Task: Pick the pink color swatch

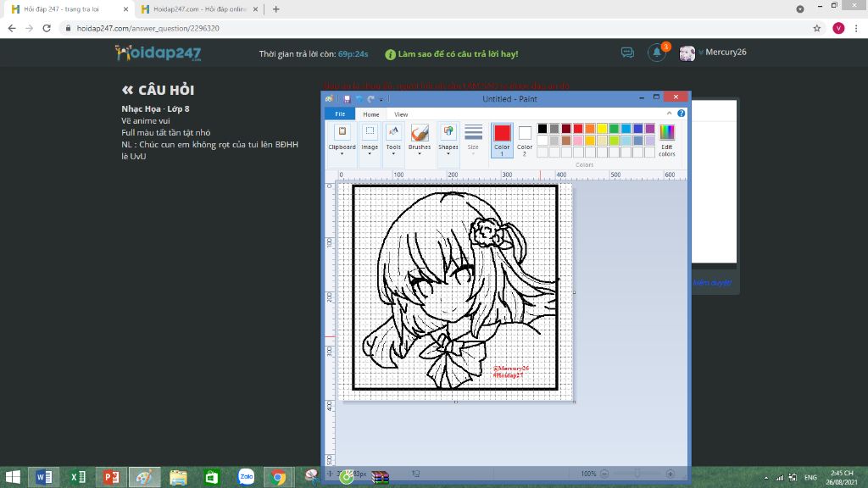Action: 578,141
